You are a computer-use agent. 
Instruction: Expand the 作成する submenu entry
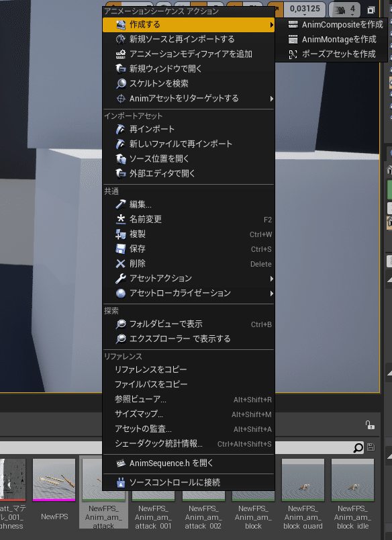click(x=188, y=24)
